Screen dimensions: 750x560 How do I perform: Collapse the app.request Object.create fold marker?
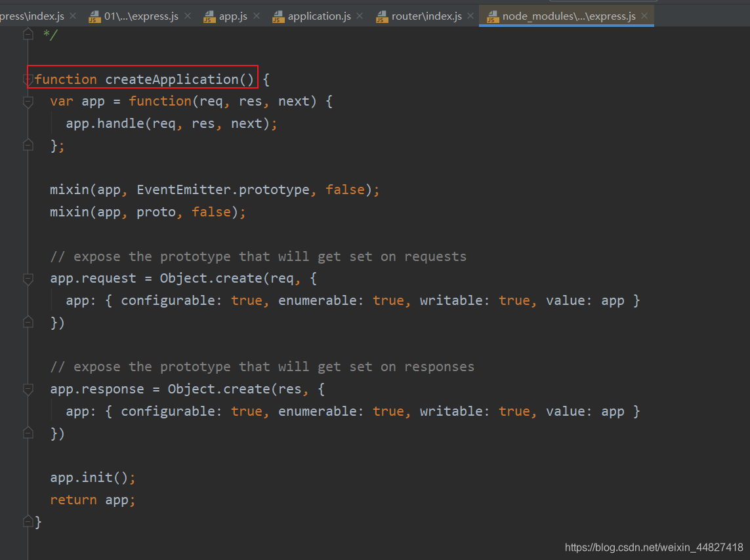click(x=28, y=279)
